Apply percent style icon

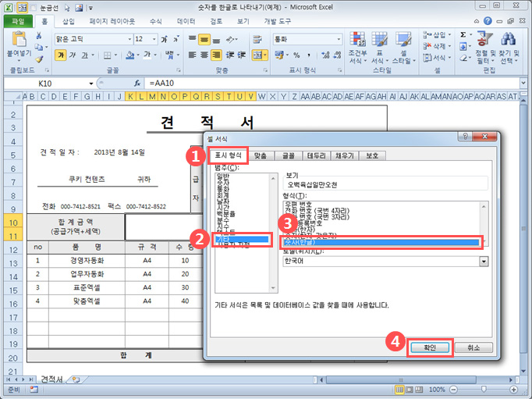pos(296,55)
